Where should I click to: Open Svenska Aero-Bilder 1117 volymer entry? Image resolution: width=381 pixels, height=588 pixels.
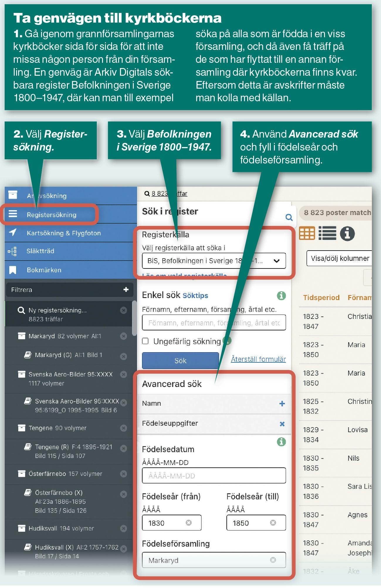(69, 379)
